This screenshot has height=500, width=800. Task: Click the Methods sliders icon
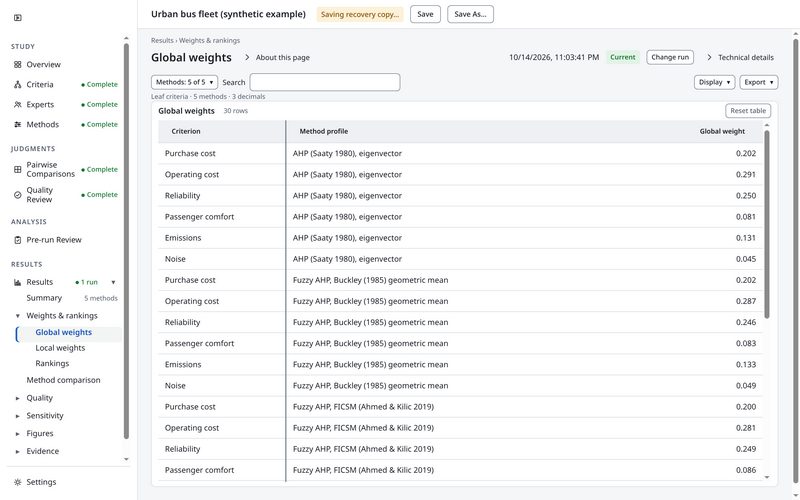tap(18, 124)
